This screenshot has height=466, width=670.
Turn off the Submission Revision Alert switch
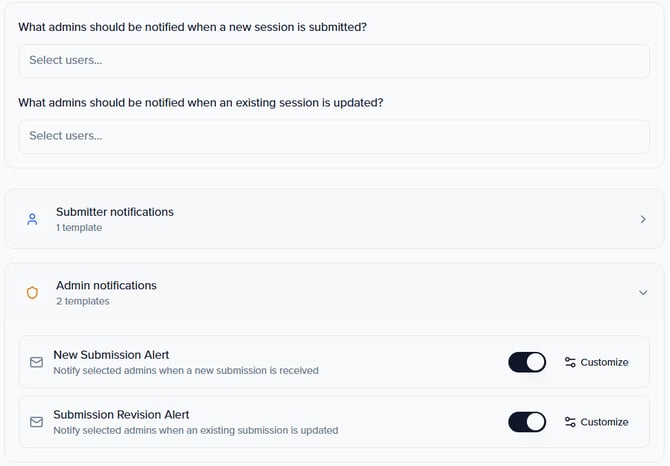pos(527,422)
